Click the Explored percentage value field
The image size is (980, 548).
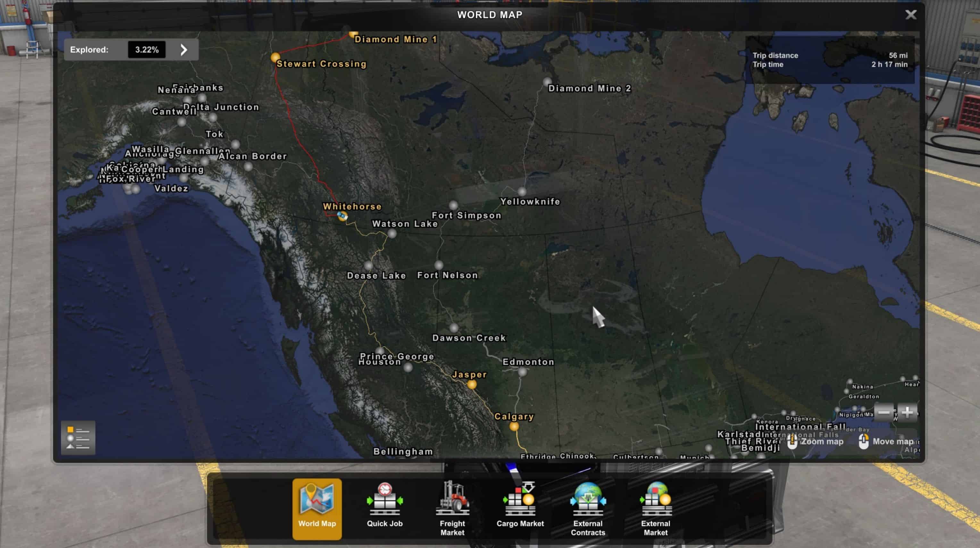point(147,50)
